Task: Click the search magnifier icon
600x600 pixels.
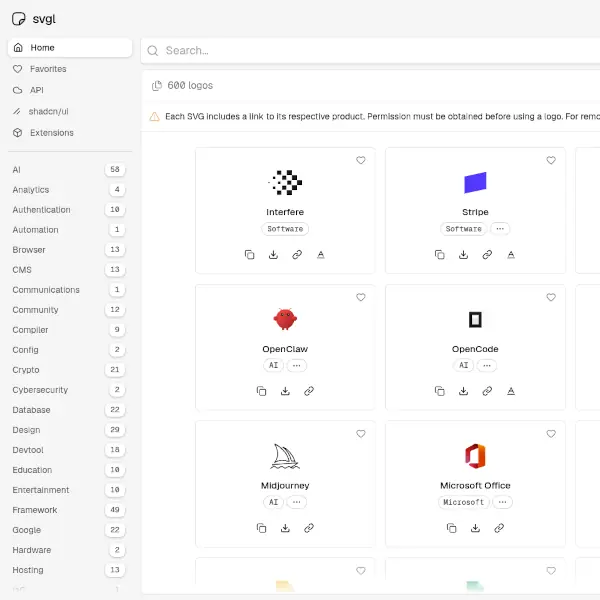Action: pyautogui.click(x=153, y=51)
